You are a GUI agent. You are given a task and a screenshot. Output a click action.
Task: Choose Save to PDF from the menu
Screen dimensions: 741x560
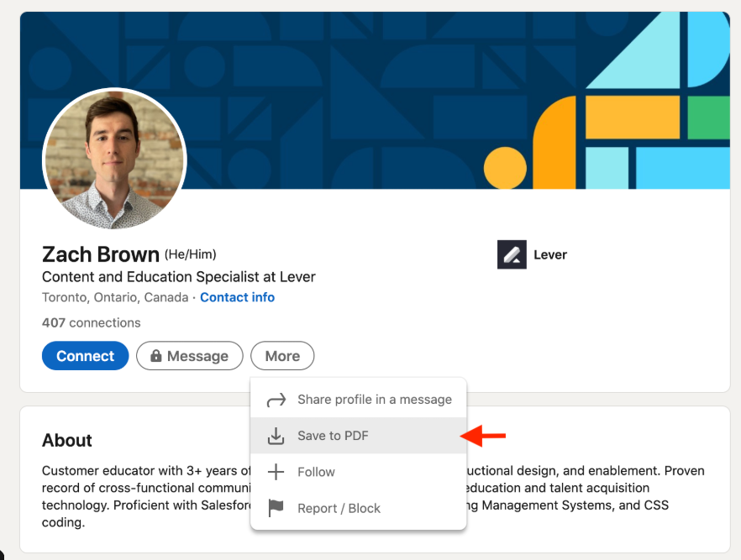click(332, 437)
